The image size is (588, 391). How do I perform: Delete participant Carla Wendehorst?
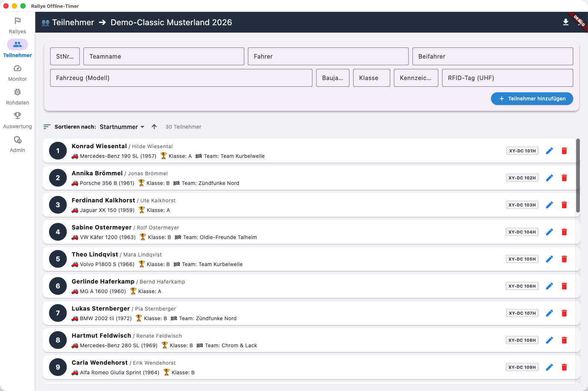tap(564, 367)
